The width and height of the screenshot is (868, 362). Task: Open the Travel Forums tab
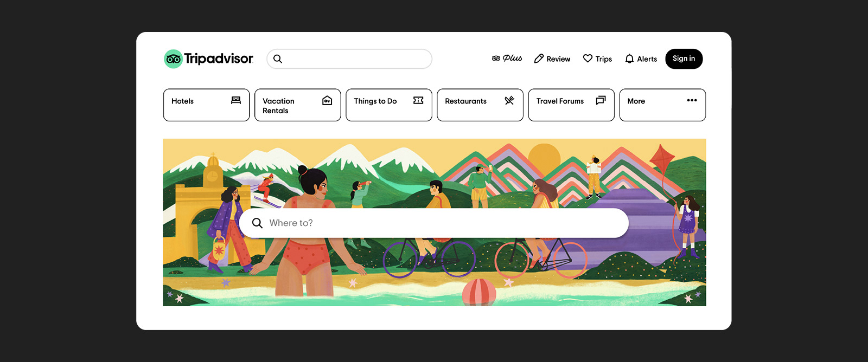571,105
